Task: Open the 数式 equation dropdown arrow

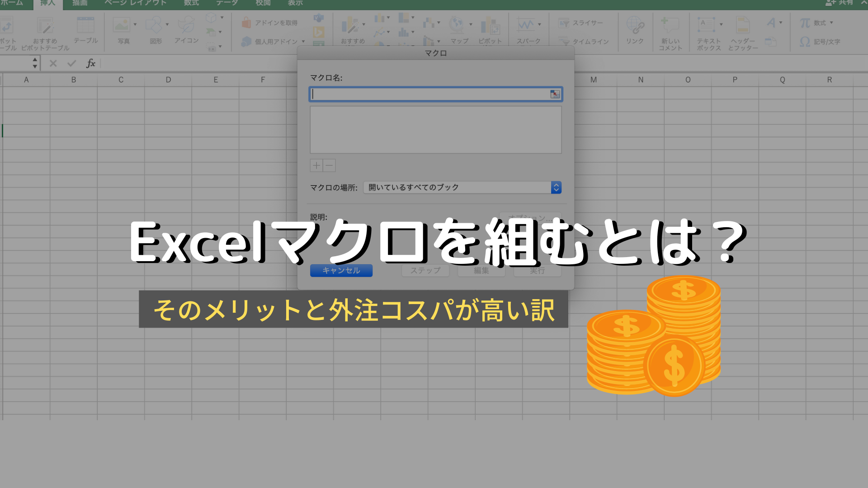Action: 831,23
